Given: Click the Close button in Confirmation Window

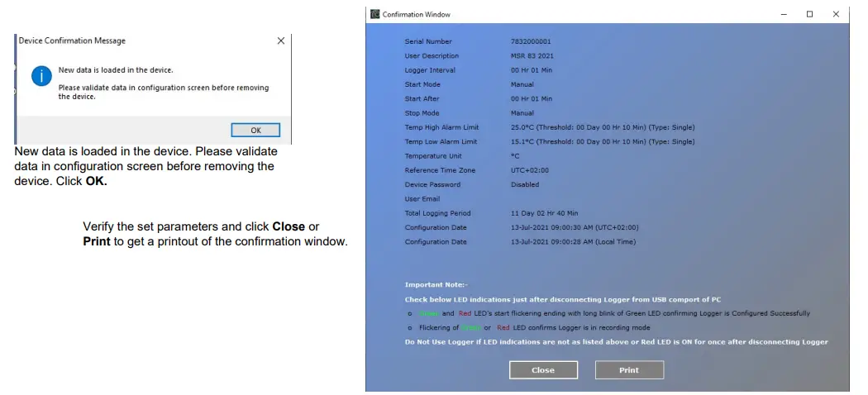Looking at the screenshot, I should click(x=543, y=370).
